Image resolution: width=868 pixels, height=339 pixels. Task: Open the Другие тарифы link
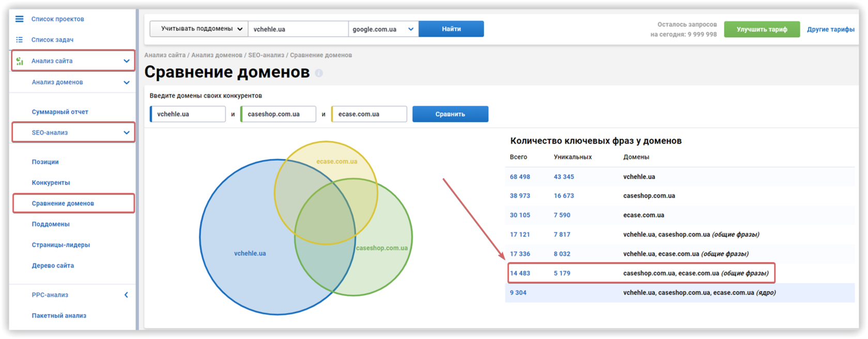pos(830,29)
